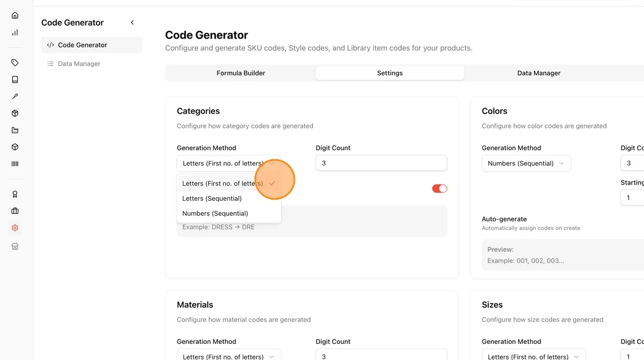Click the code brackets icon beside Code Generator
This screenshot has width=644, height=360.
coord(51,45)
